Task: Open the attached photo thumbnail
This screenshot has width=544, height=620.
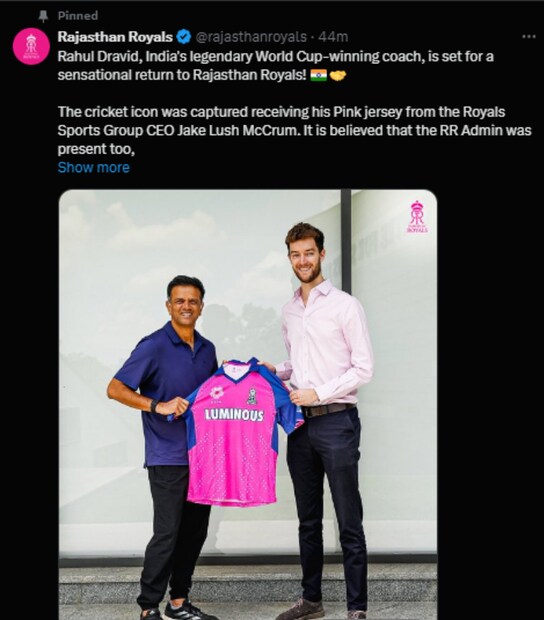Action: pyautogui.click(x=248, y=405)
